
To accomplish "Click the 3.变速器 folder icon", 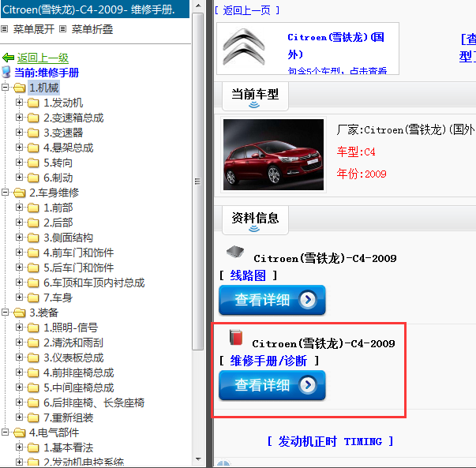I will click(33, 133).
